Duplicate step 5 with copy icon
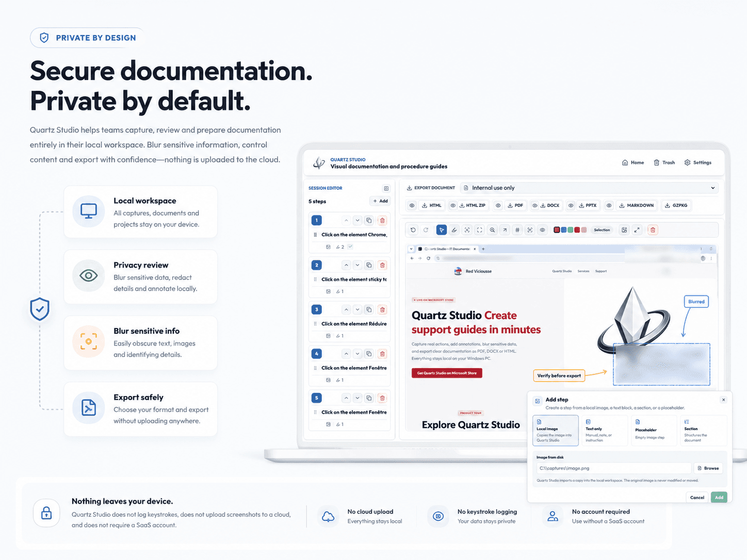This screenshot has height=560, width=747. (369, 398)
